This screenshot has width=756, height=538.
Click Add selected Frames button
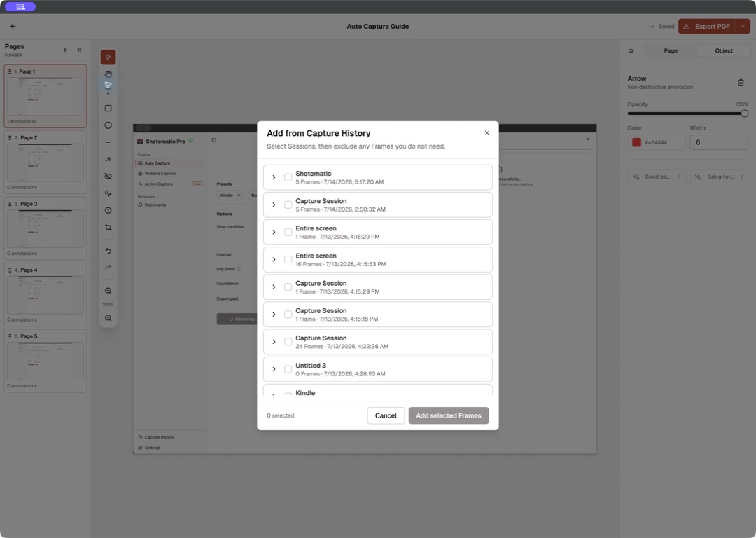coord(449,415)
